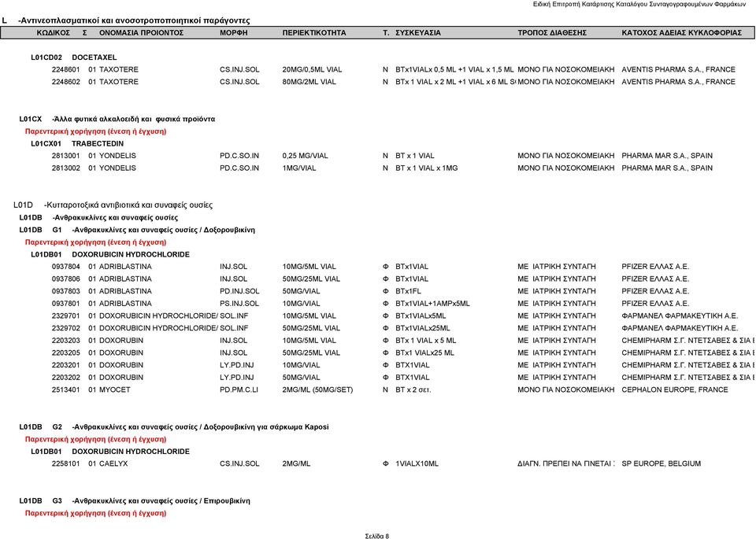
Task: Select the L01CX01 TRABECTEDIN heading
Action: click(x=77, y=143)
